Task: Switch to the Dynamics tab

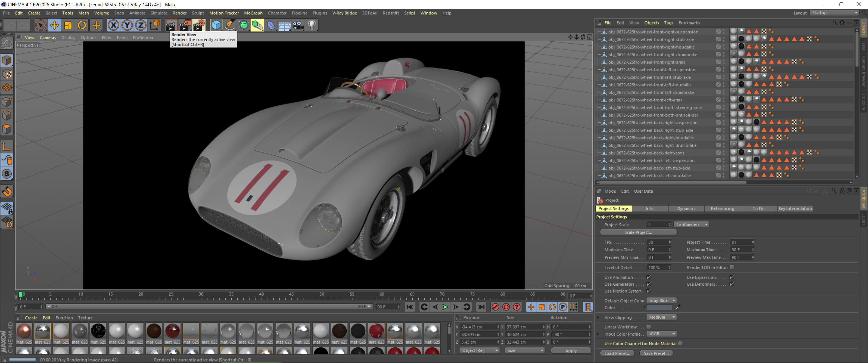Action: 686,208
